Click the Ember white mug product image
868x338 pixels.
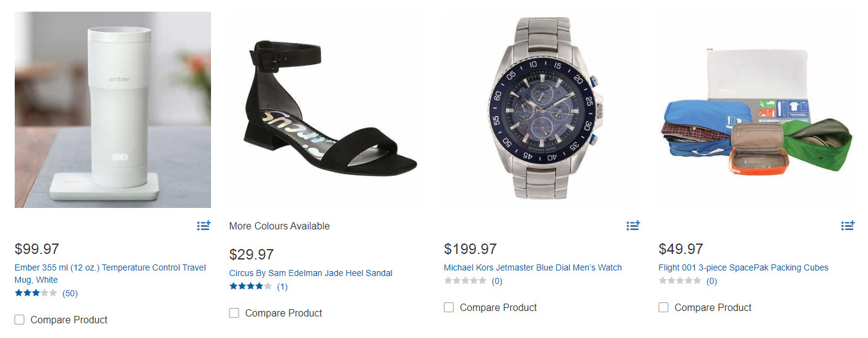pyautogui.click(x=113, y=110)
